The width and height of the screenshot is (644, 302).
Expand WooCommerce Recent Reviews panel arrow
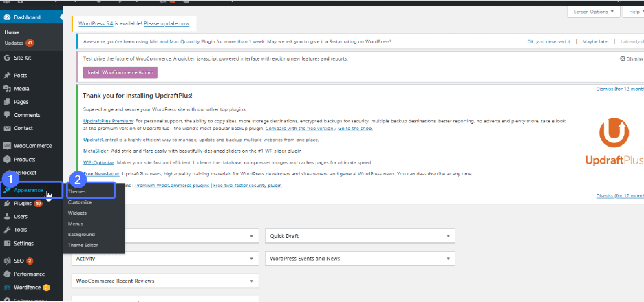(x=251, y=281)
